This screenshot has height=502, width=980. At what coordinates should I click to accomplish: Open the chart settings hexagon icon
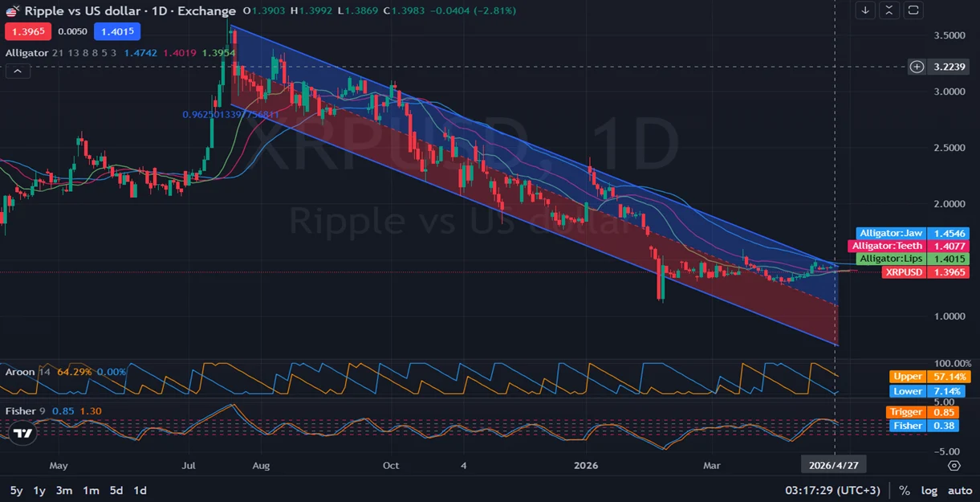(x=954, y=465)
